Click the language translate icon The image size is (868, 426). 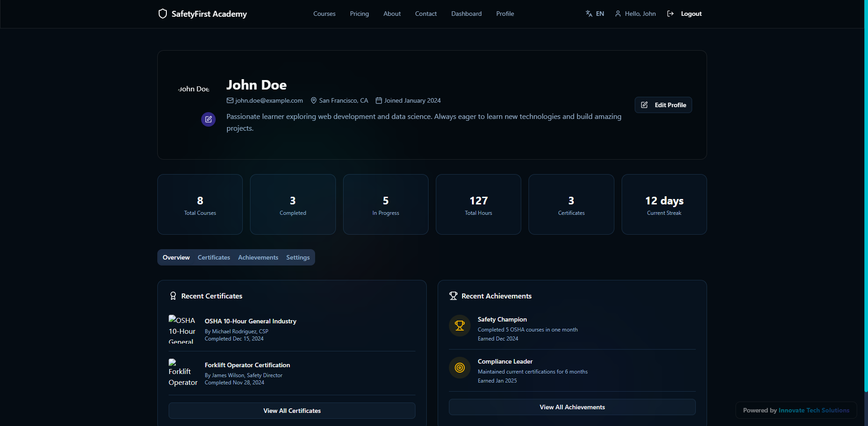coord(589,14)
